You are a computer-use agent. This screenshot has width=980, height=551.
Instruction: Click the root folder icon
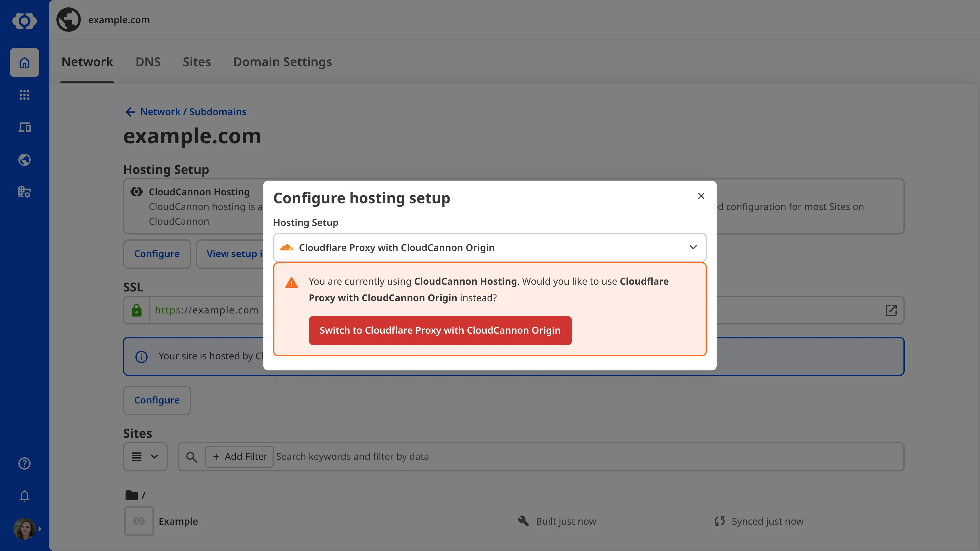(x=131, y=495)
